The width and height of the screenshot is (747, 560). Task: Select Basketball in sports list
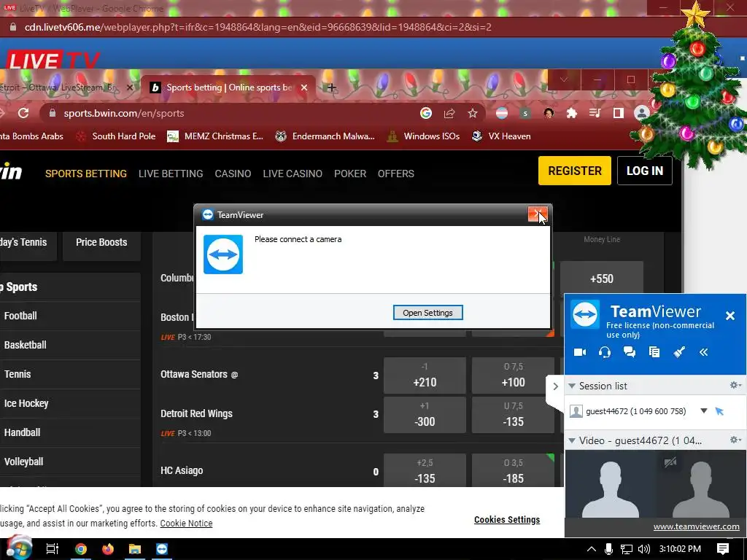(70, 345)
